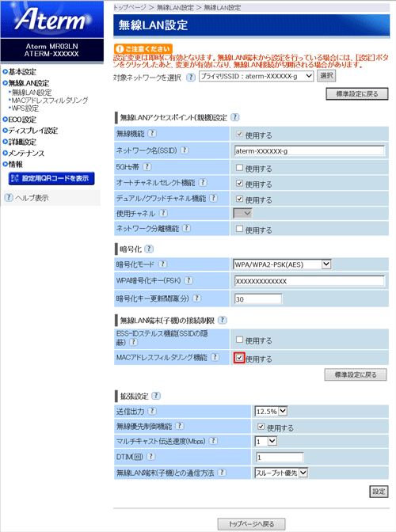Click help icon next to 対象ネットワークを選択
396x532 pixels.
[191, 77]
